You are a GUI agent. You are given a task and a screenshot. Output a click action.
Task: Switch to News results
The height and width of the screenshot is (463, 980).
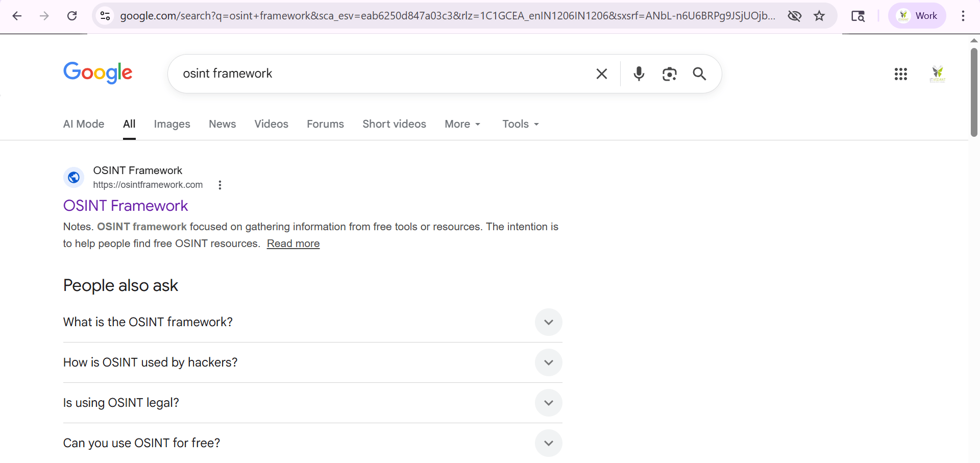pyautogui.click(x=223, y=124)
